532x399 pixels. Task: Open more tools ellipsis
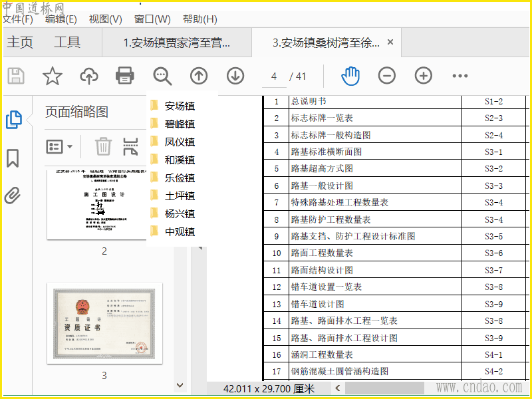click(460, 76)
